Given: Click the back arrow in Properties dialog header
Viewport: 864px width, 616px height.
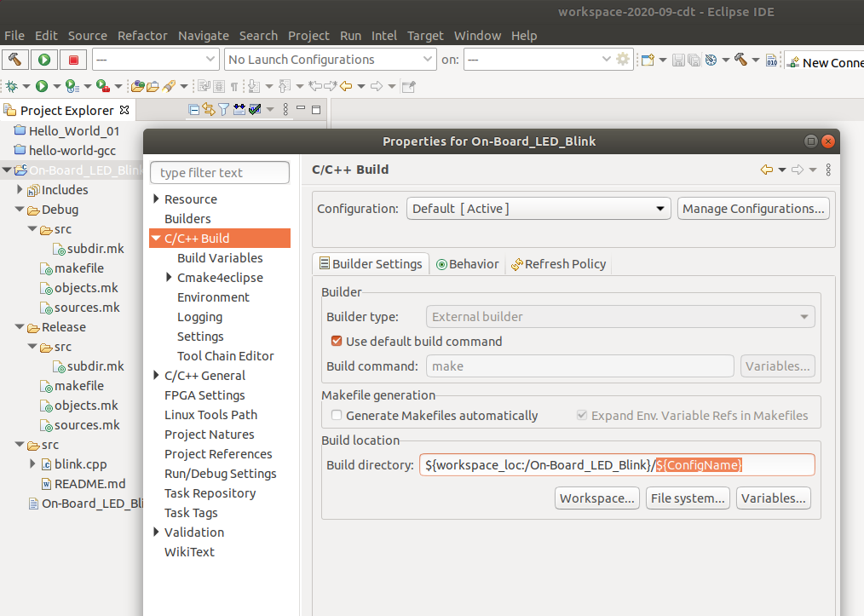Looking at the screenshot, I should pos(767,170).
